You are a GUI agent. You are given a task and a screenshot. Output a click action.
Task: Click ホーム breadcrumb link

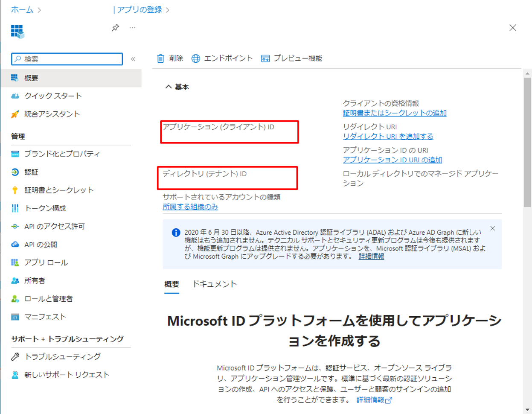pos(22,9)
